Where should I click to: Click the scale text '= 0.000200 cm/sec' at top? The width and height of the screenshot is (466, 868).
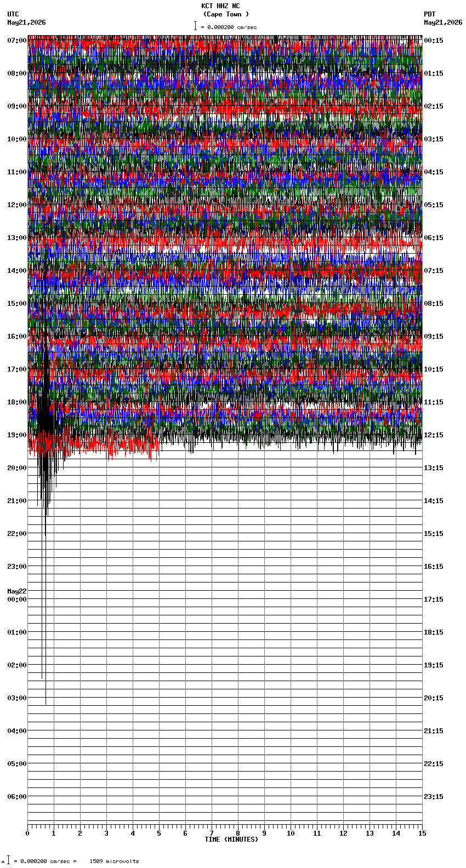click(229, 27)
